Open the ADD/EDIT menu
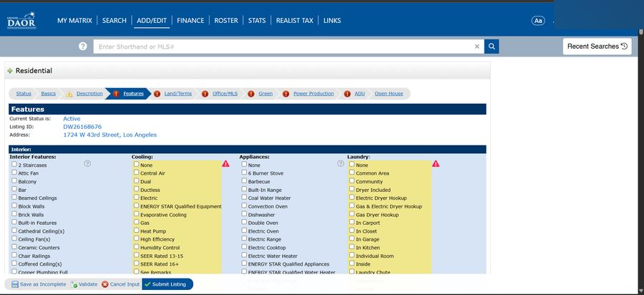Image resolution: width=644 pixels, height=295 pixels. click(x=152, y=21)
